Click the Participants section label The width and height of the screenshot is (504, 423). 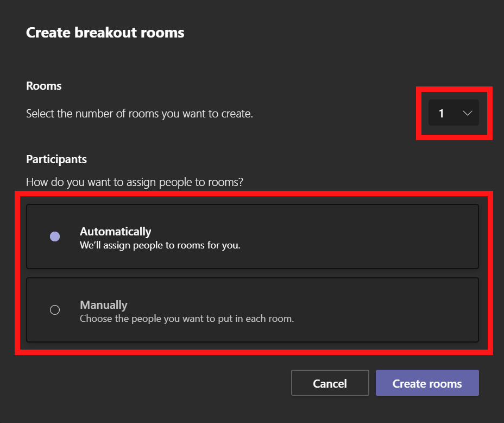pos(56,159)
